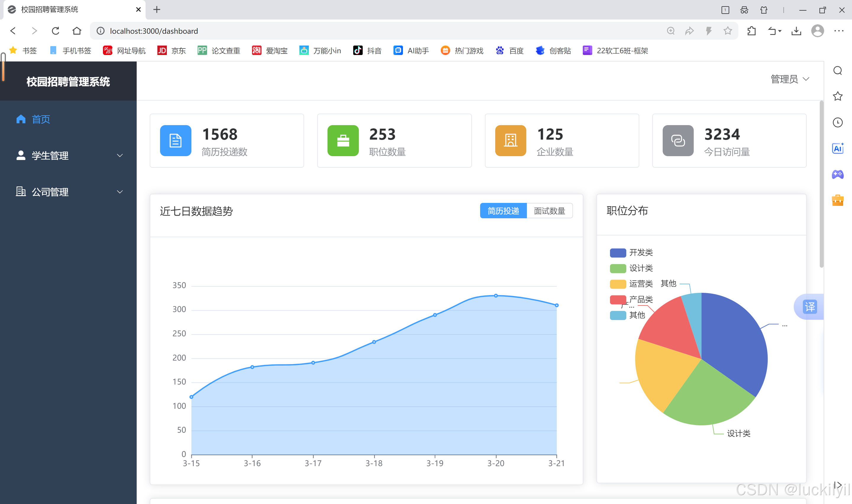Open the game controller sidebar icon
This screenshot has width=852, height=504.
[x=838, y=175]
